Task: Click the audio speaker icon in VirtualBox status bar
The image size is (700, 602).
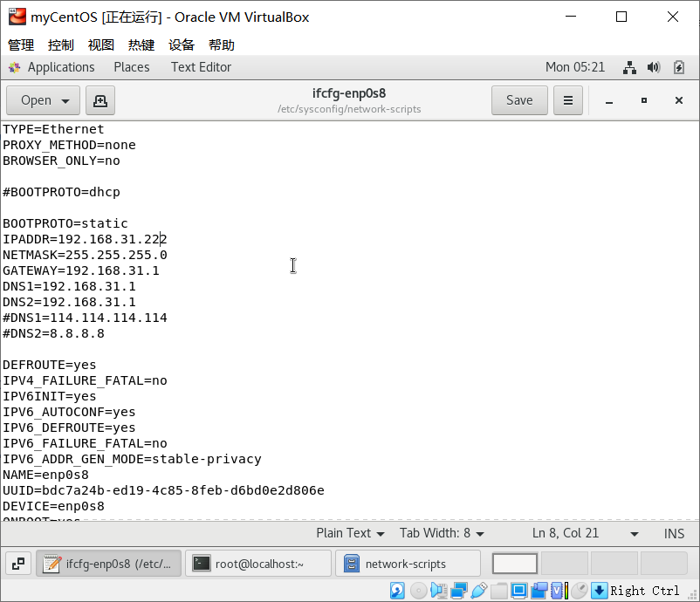Action: coord(441,591)
